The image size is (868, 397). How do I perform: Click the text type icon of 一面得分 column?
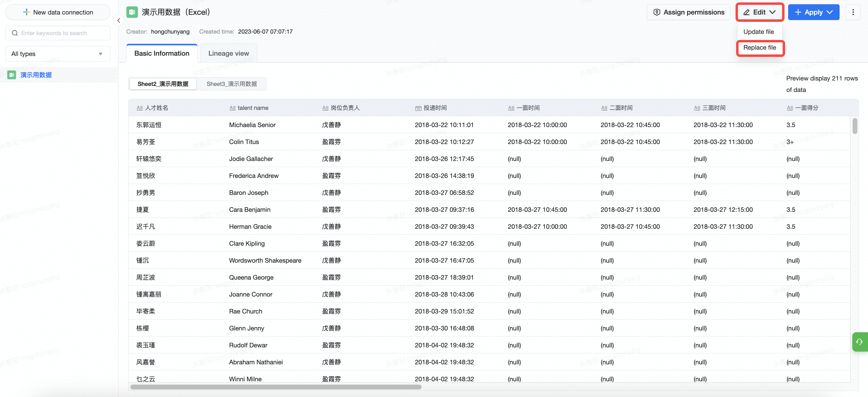[790, 108]
